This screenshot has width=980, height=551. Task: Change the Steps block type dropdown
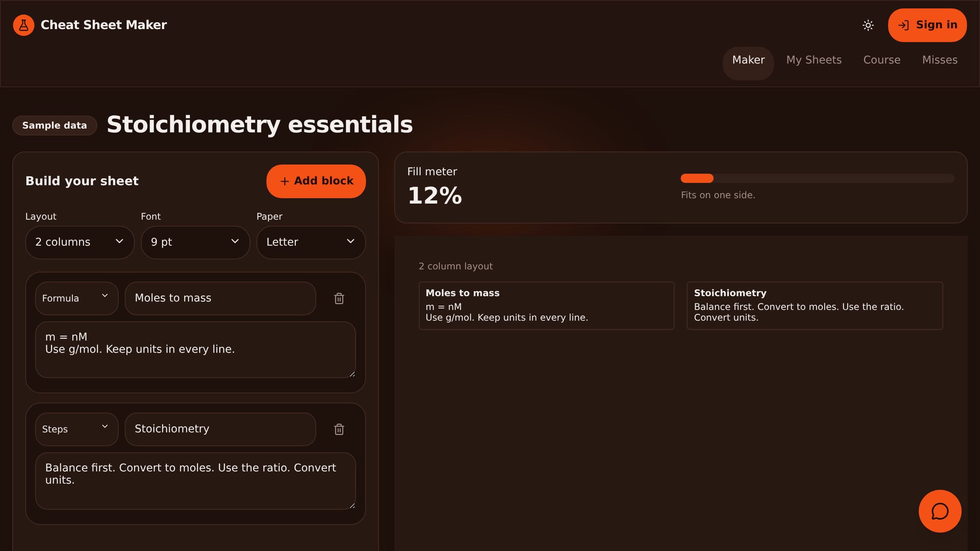tap(77, 429)
